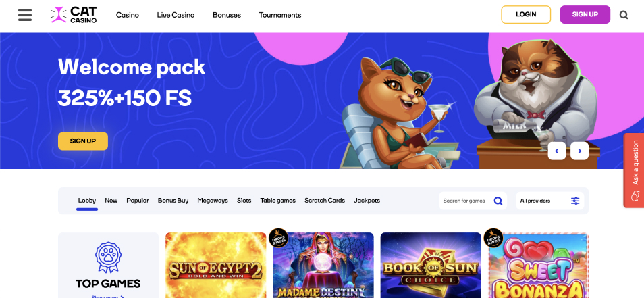Open site search magnifier in header

[x=624, y=16]
